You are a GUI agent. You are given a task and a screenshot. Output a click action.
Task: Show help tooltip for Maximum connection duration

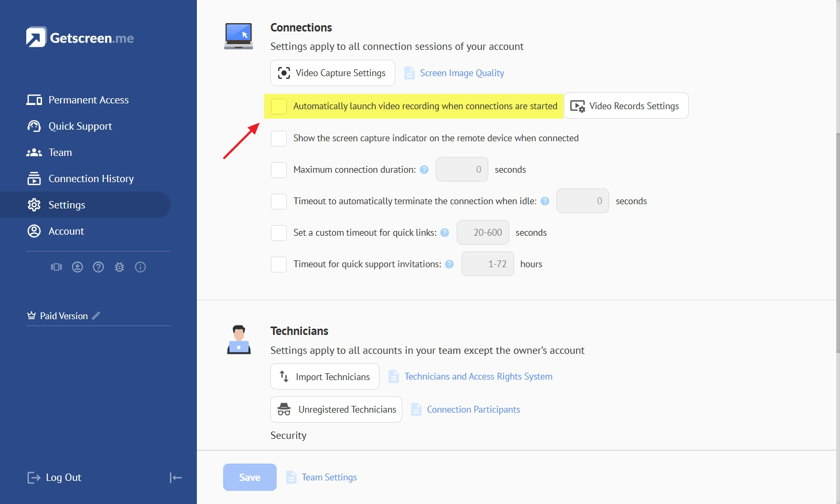coord(424,170)
